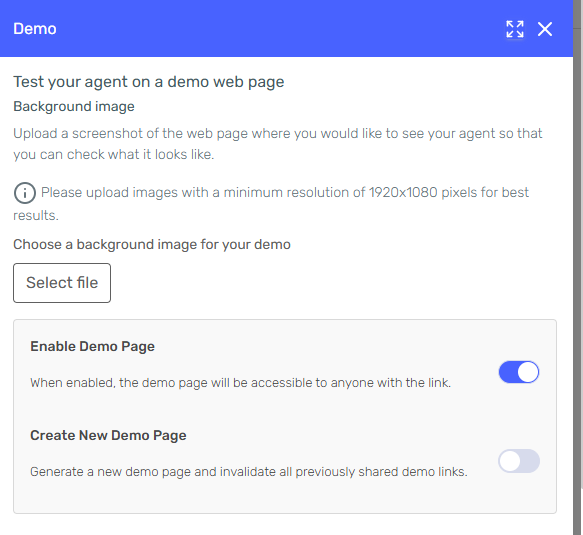Click the 'Enable Demo Page' heading

pyautogui.click(x=93, y=347)
